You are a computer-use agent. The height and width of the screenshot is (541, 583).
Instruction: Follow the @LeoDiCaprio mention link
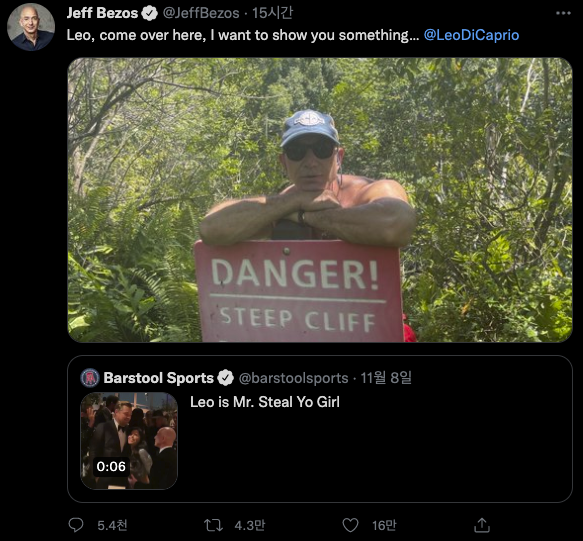point(471,35)
